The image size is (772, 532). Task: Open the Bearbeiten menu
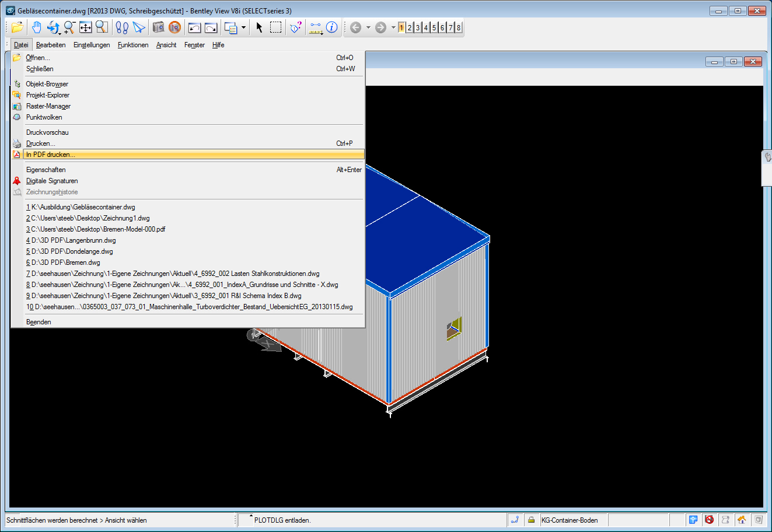tap(51, 45)
